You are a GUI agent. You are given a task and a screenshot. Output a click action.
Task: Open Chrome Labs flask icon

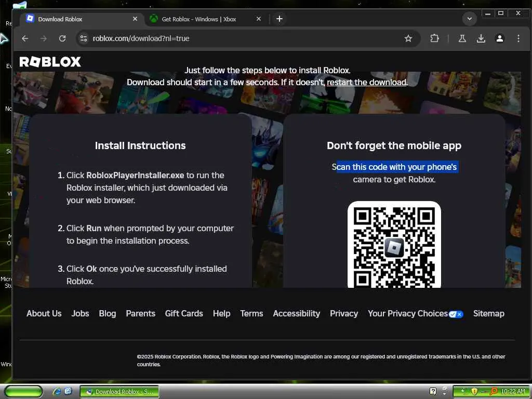[462, 38]
